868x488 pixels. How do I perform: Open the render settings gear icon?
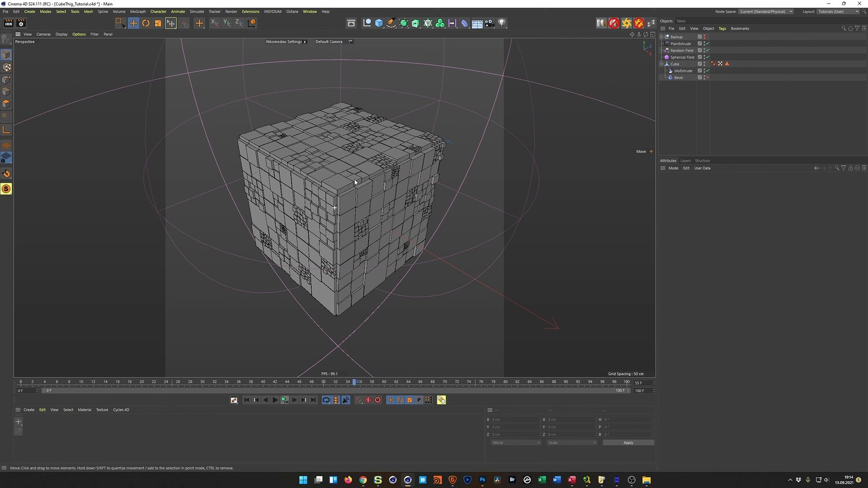point(21,23)
